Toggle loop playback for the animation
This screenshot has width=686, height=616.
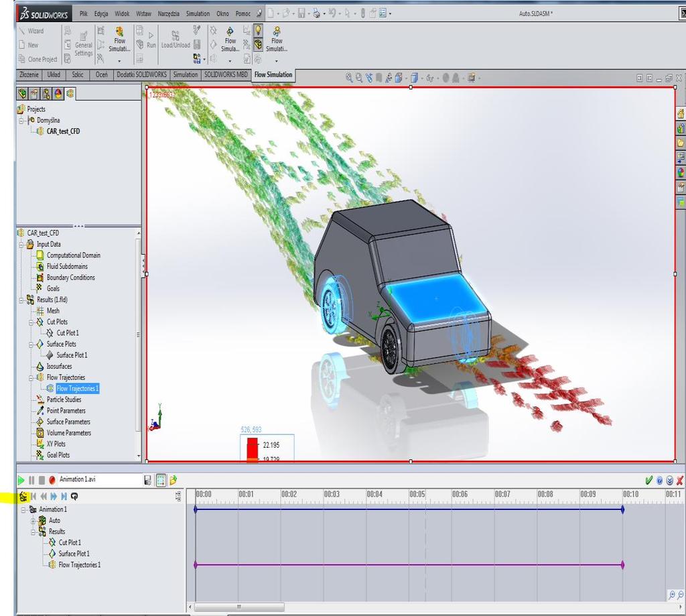click(74, 496)
